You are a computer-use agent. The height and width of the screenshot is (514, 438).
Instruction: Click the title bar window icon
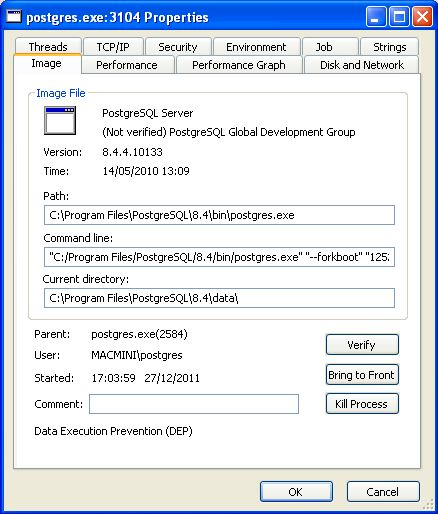click(14, 16)
